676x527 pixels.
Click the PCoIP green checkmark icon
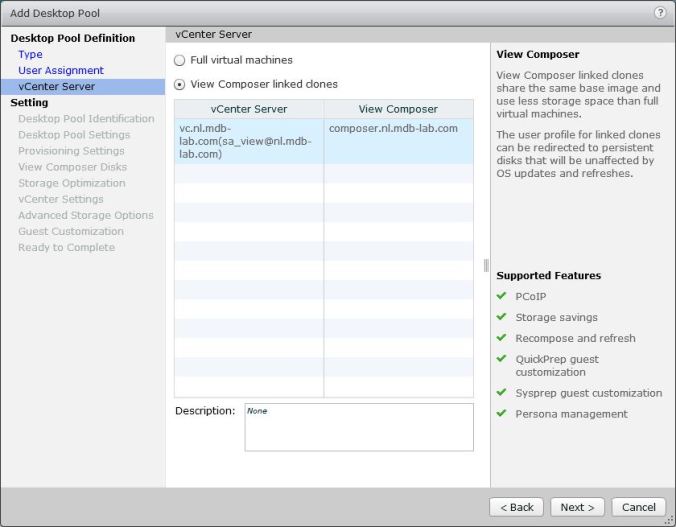coord(502,296)
